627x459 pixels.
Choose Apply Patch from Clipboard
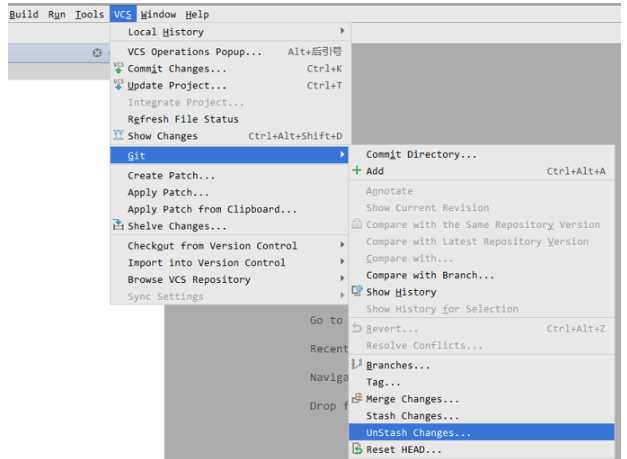point(231,209)
